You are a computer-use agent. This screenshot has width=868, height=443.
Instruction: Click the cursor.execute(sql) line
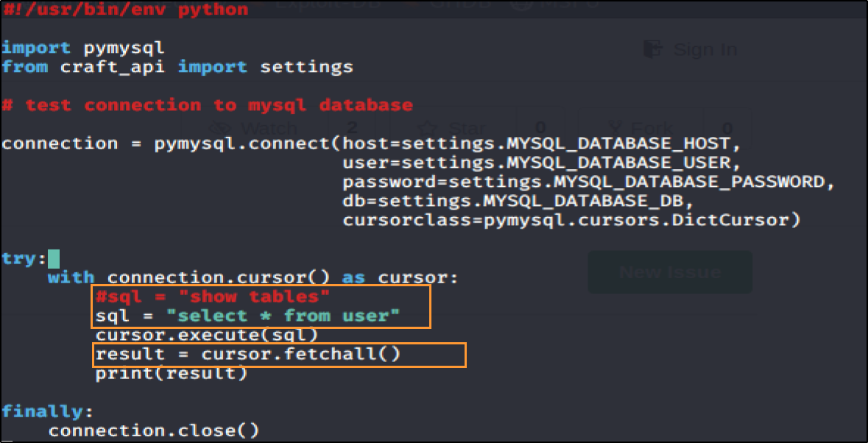click(206, 336)
